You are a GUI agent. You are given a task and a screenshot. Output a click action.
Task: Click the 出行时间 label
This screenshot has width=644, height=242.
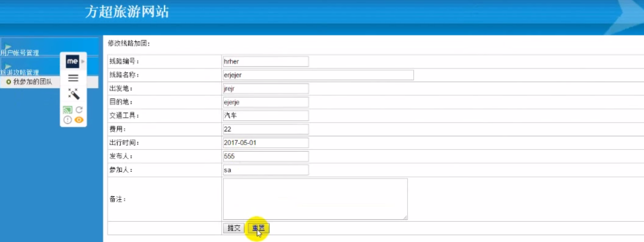124,143
